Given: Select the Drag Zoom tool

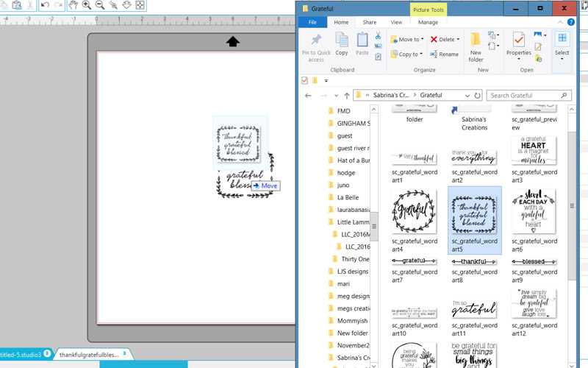Looking at the screenshot, I should 126,5.
